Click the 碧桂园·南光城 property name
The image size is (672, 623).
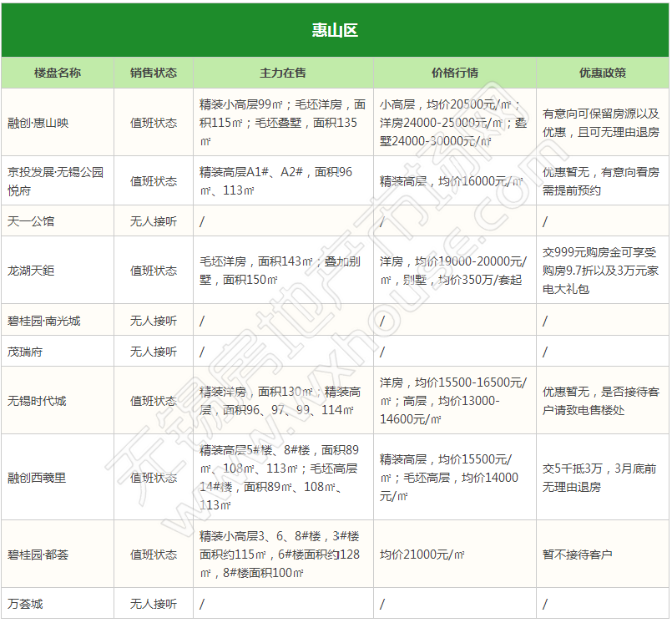[x=44, y=321]
